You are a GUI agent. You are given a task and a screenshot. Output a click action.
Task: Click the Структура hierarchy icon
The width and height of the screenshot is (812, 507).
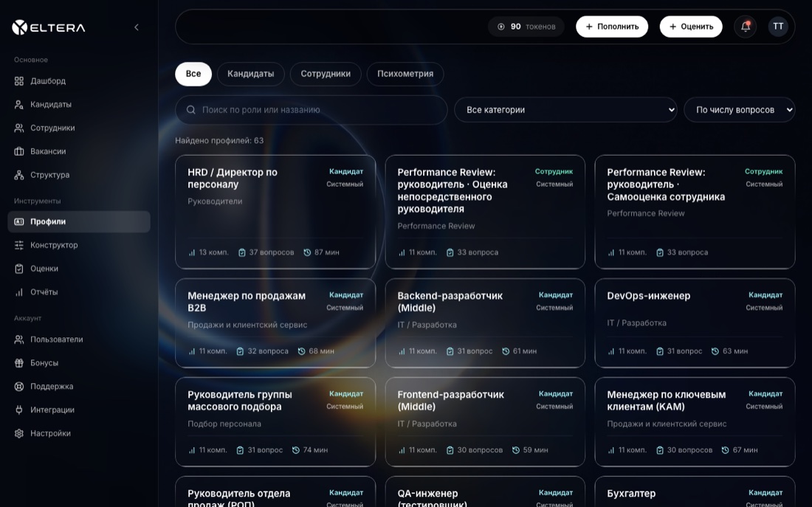point(19,175)
